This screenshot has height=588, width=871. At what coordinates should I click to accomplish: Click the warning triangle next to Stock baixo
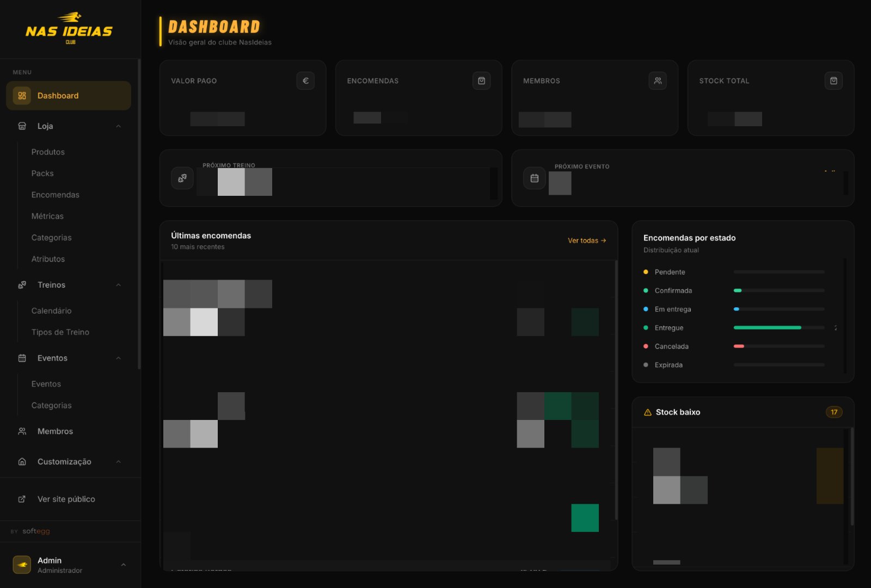click(648, 412)
